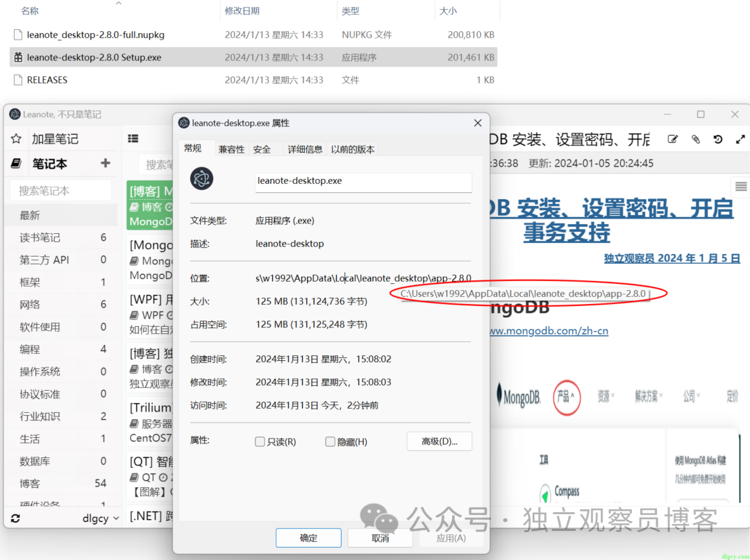Open the 网络 notebook
This screenshot has width=750, height=560.
pyautogui.click(x=60, y=305)
